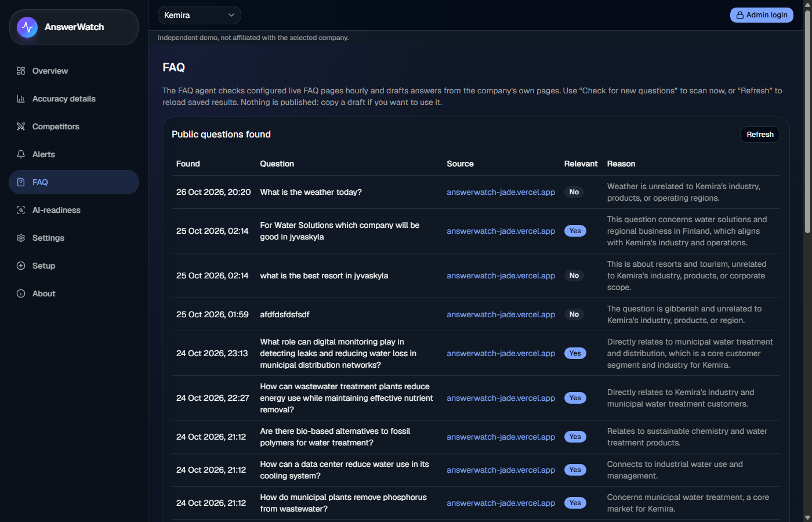Click the Competitors crossed-swords icon

21,126
